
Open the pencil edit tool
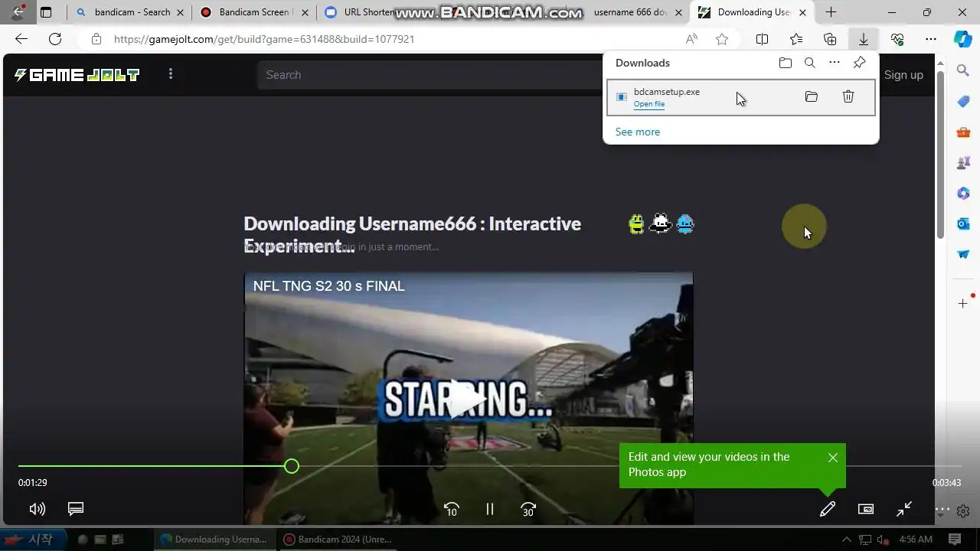pyautogui.click(x=828, y=509)
